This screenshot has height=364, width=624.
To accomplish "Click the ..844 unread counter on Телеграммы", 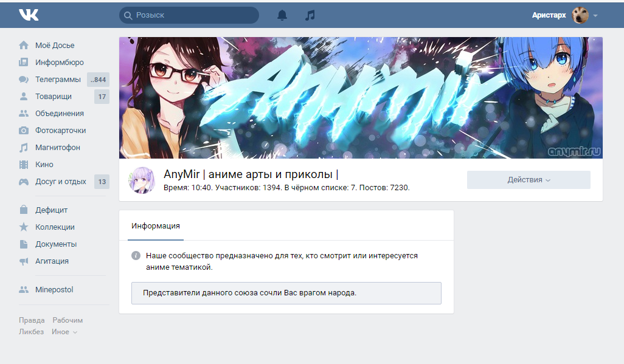I will (99, 80).
